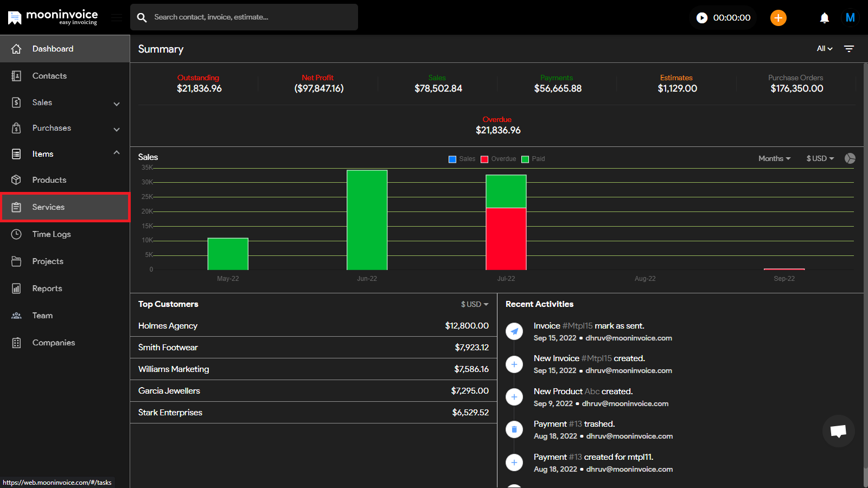Screen dimensions: 868x488
Task: Click plus icon beside New Product Abc
Action: click(514, 397)
